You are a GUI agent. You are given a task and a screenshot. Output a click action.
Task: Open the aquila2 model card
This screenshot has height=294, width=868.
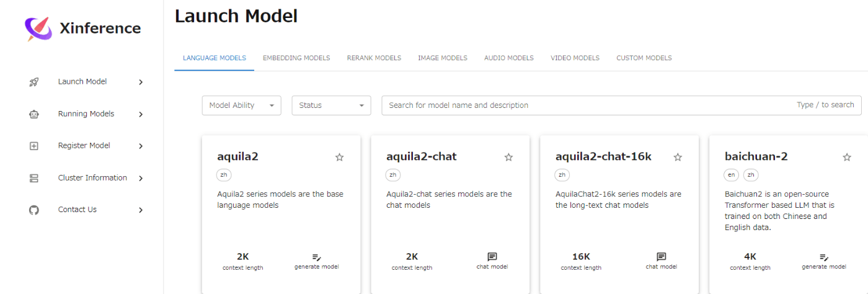(281, 215)
